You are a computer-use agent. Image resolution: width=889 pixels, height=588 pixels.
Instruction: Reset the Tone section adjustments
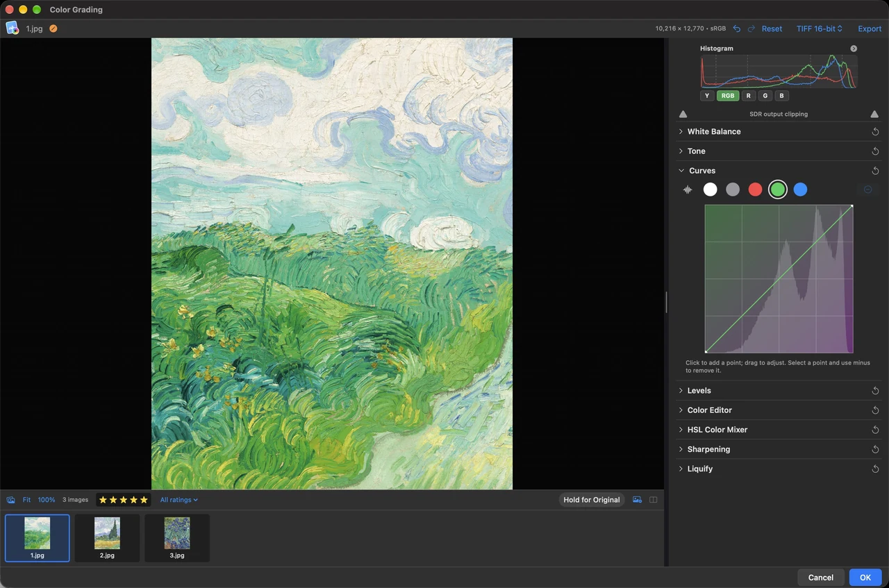click(875, 151)
